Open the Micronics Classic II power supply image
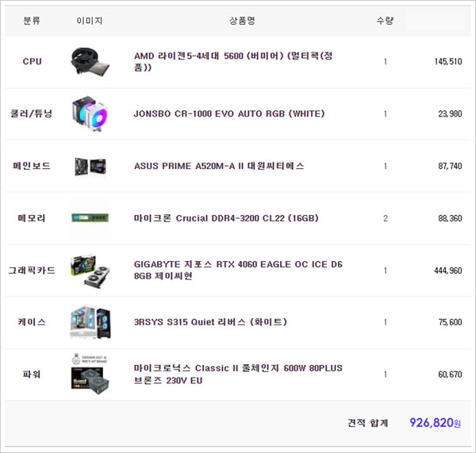This screenshot has width=476, height=453. tap(90, 374)
